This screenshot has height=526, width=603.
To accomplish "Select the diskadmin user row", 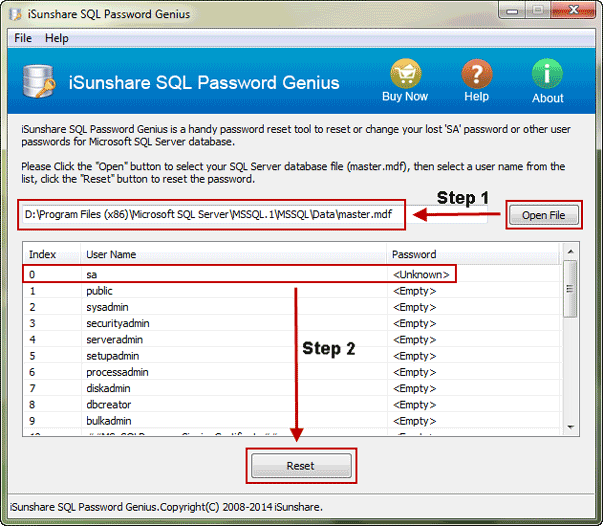I will pos(292,388).
